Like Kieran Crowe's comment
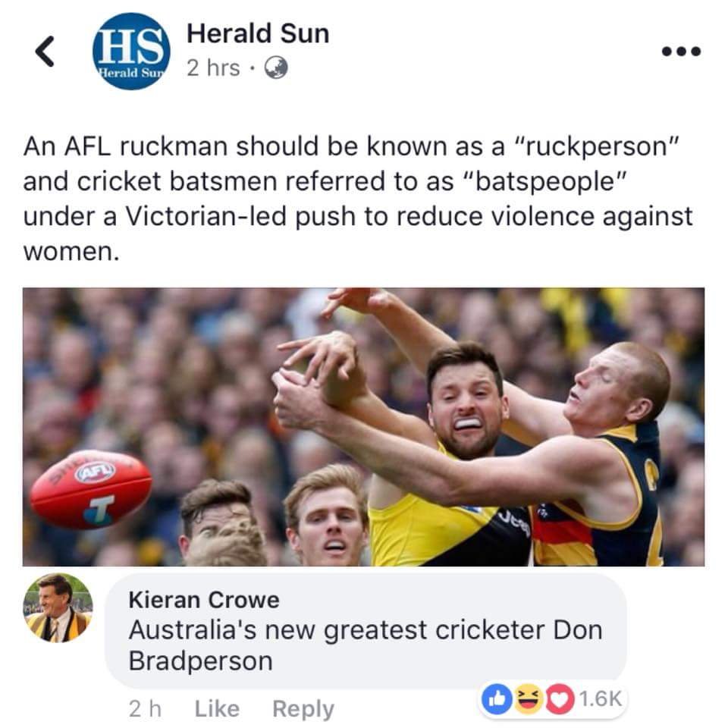The width and height of the screenshot is (728, 728). click(217, 709)
